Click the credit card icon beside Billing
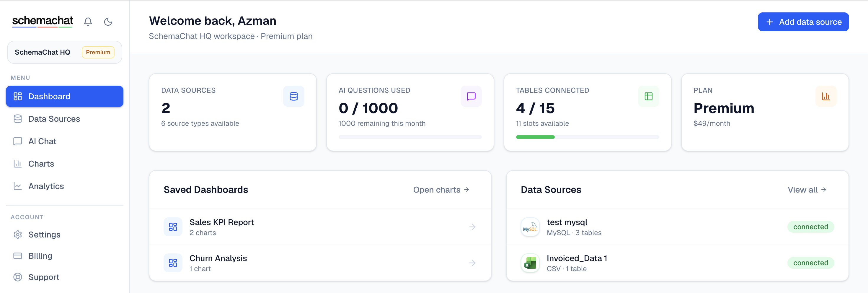Viewport: 868px width, 293px height. pyautogui.click(x=17, y=256)
